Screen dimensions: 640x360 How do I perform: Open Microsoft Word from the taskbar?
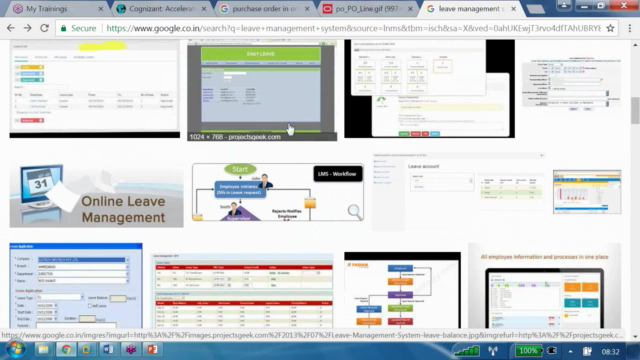click(108, 350)
